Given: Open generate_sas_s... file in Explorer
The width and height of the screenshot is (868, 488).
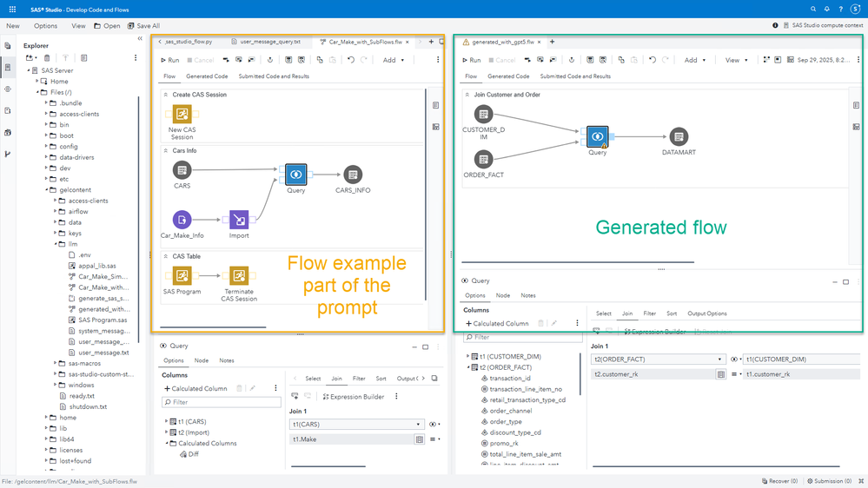Looking at the screenshot, I should pyautogui.click(x=103, y=298).
